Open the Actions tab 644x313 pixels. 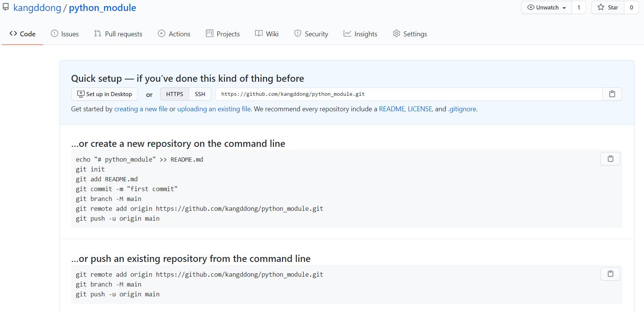point(174,34)
